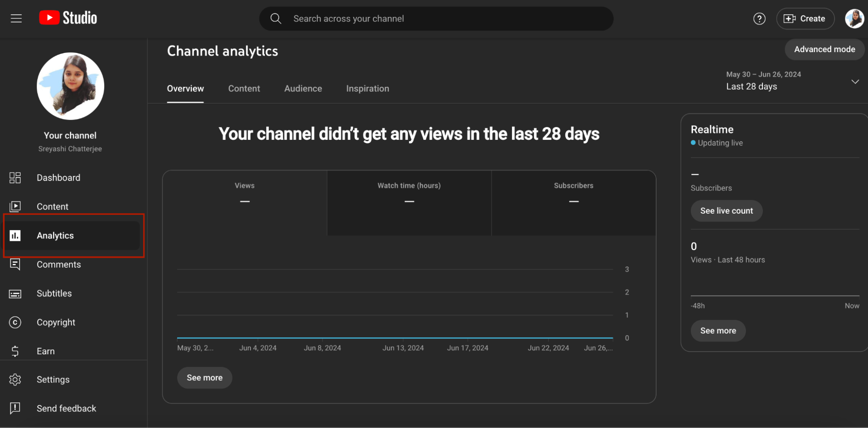
Task: Open the help menu
Action: pos(759,18)
